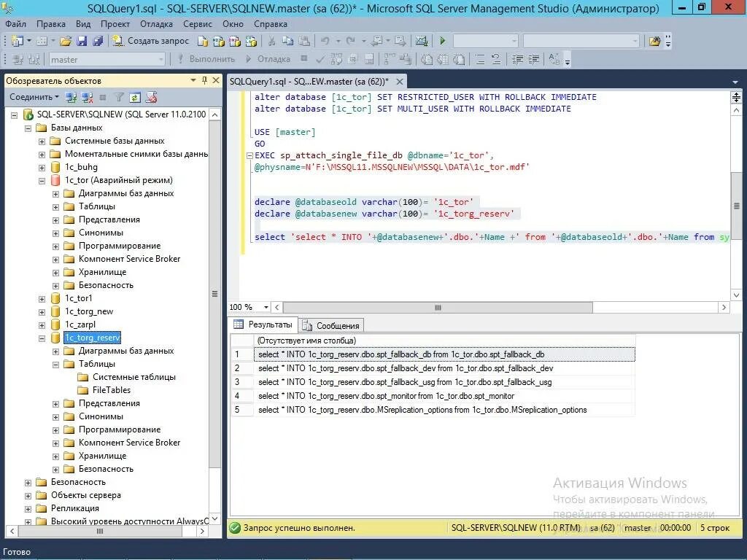
Task: Click the Change Connection icon on SQL toolbar
Action: [x=34, y=60]
